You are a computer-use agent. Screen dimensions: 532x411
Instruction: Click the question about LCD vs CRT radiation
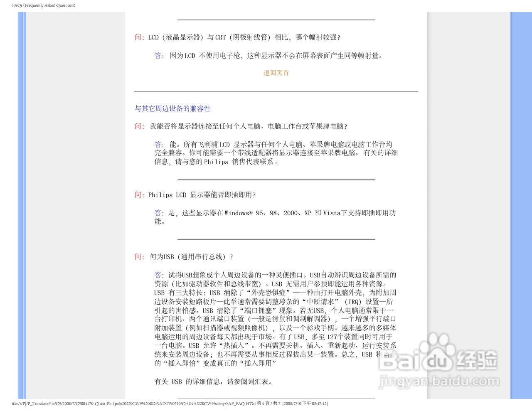[237, 37]
